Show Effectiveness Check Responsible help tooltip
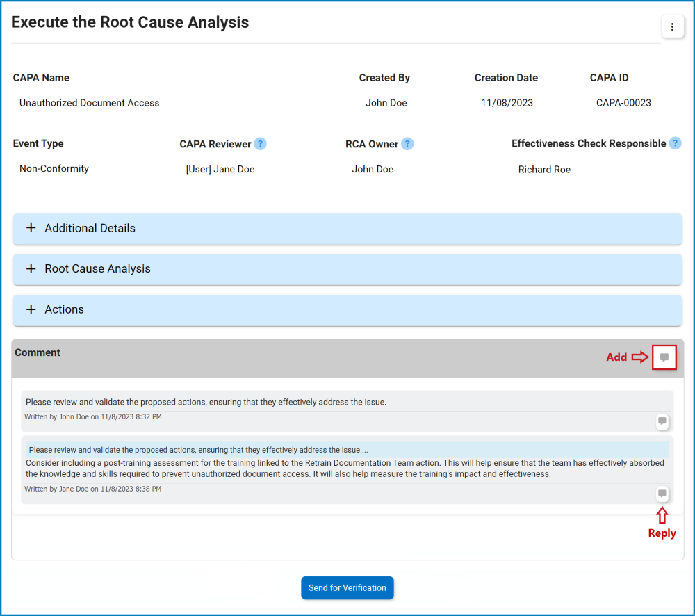 [x=674, y=143]
